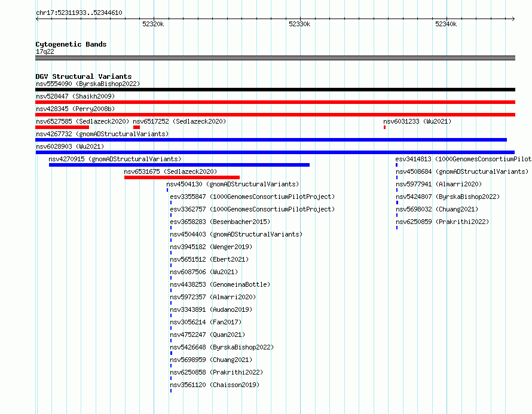
Task: Open nsv3343891 (Audano2019) label
Action: coord(211,309)
